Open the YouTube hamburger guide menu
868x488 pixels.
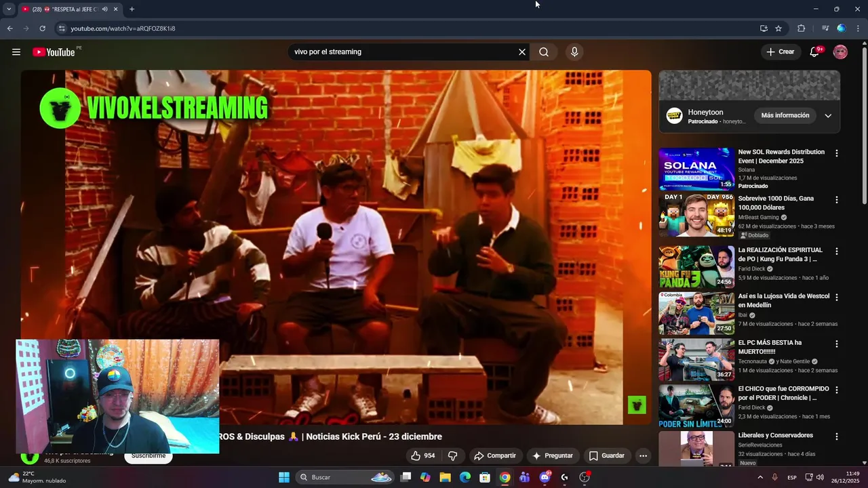coord(16,52)
